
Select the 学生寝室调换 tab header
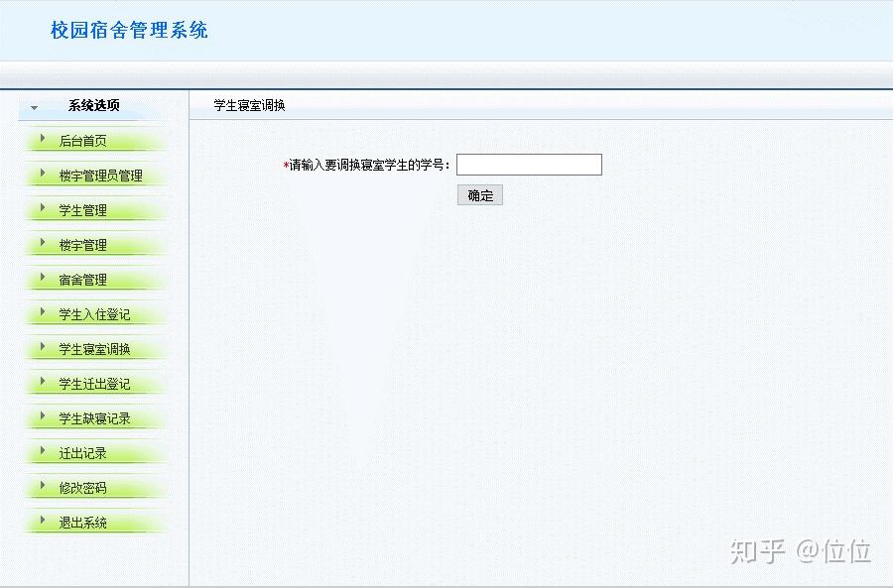(248, 104)
